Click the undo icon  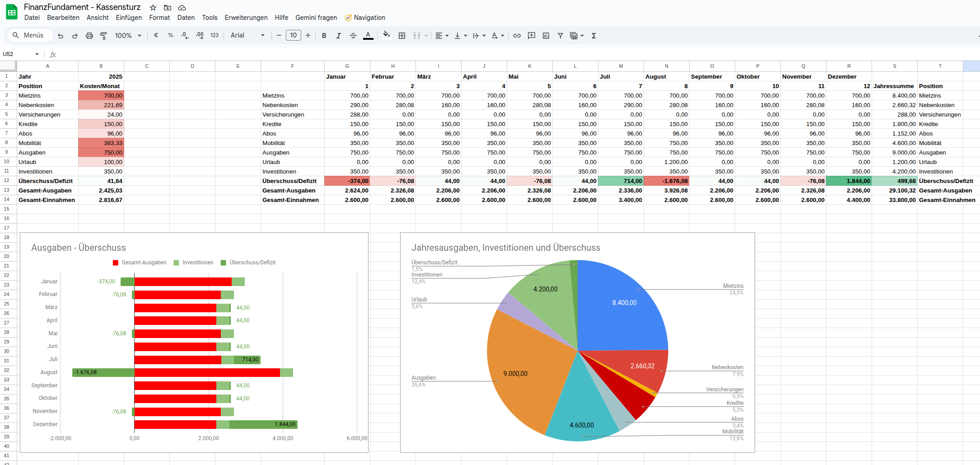click(x=61, y=36)
